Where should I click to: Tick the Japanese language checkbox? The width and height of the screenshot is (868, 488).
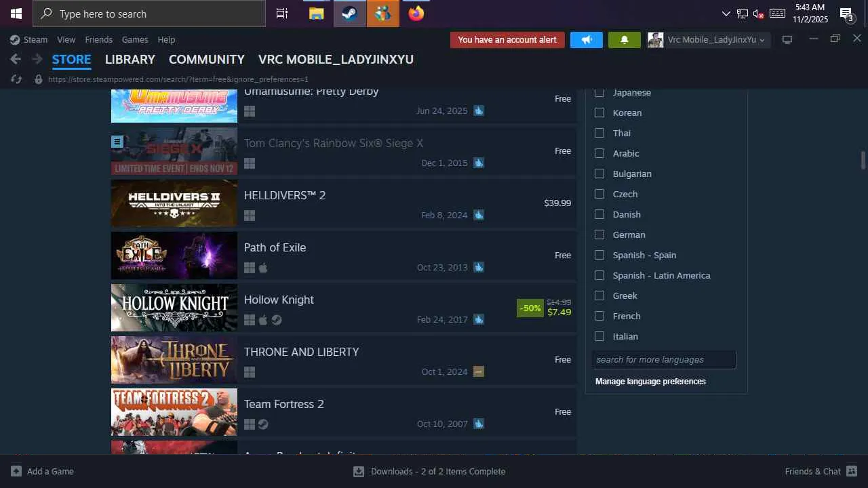(x=599, y=93)
